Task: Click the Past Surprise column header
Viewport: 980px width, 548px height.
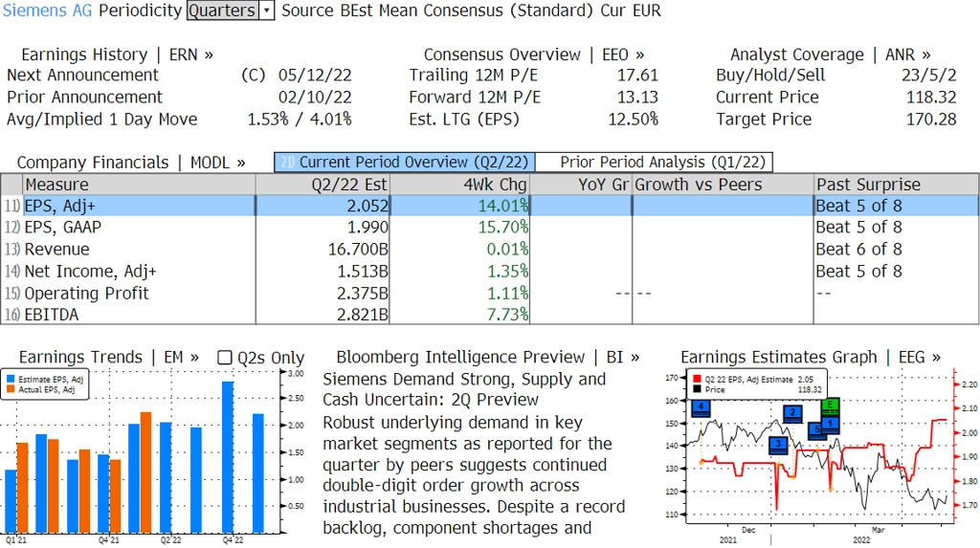Action: pos(896,185)
